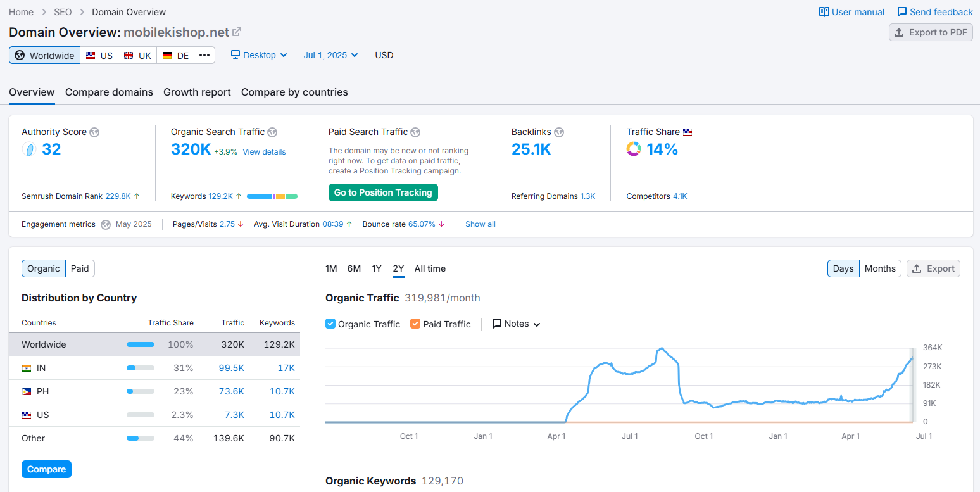
Task: Click the View details link under Organic Search Traffic
Action: [264, 152]
